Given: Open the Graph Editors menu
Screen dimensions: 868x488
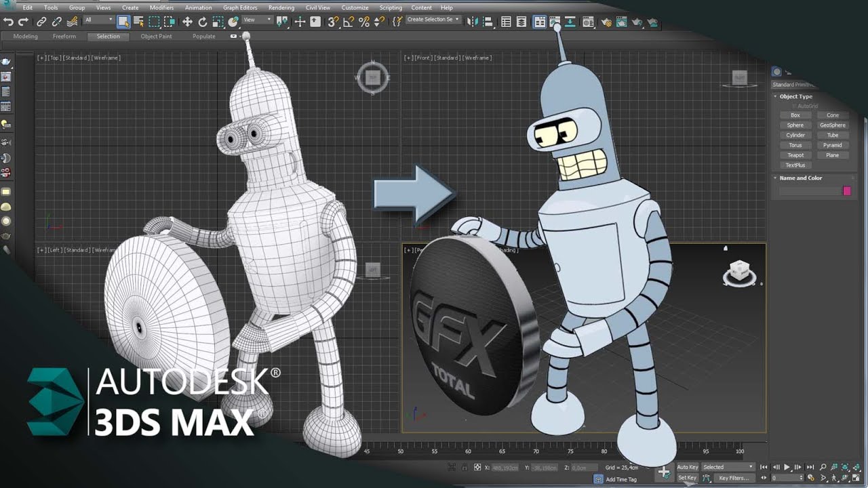Looking at the screenshot, I should (240, 7).
